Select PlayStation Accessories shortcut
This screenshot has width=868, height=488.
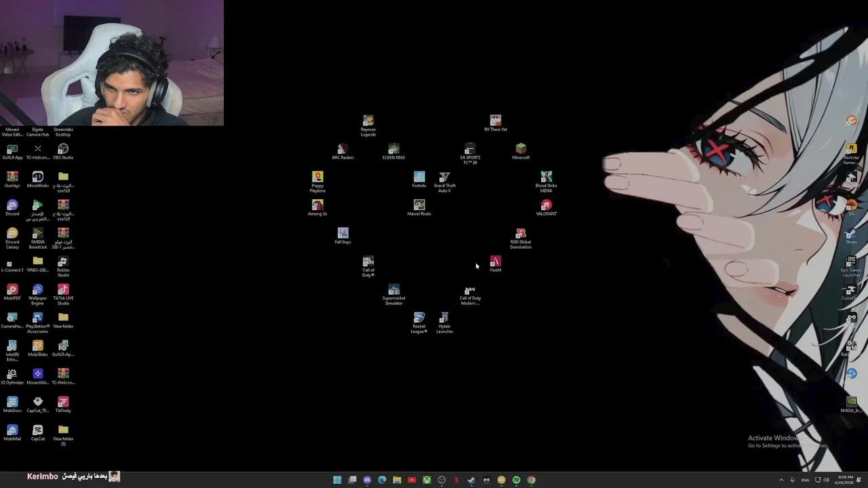[x=38, y=323]
